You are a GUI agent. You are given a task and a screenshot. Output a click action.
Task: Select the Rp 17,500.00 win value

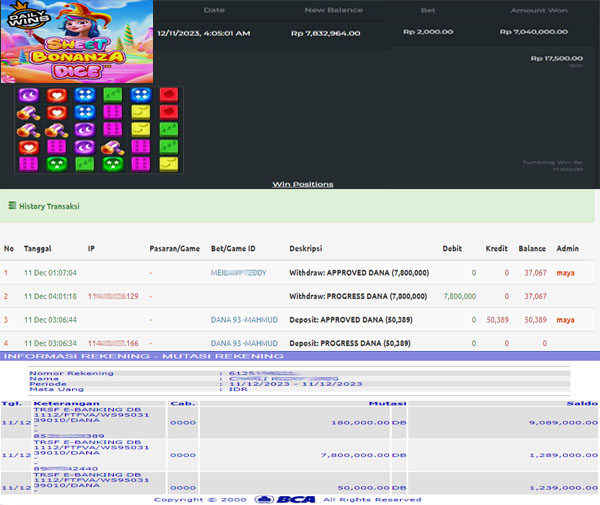557,58
